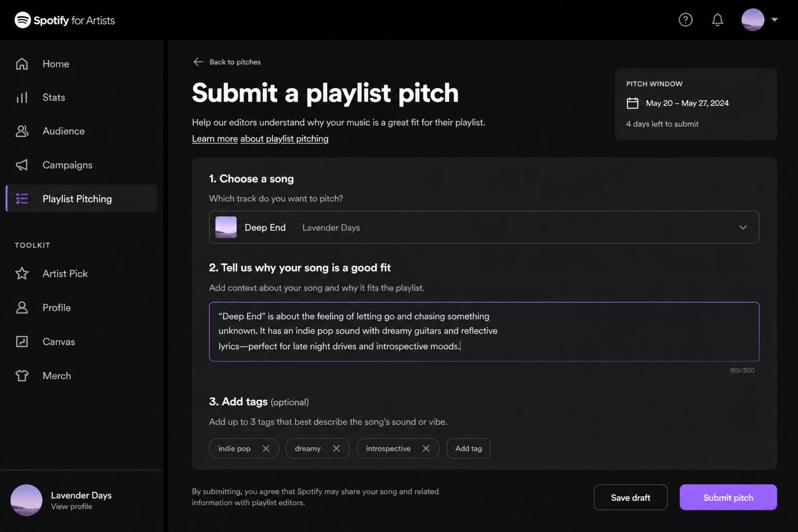This screenshot has width=798, height=532.
Task: Open the notifications bell icon
Action: (x=717, y=20)
